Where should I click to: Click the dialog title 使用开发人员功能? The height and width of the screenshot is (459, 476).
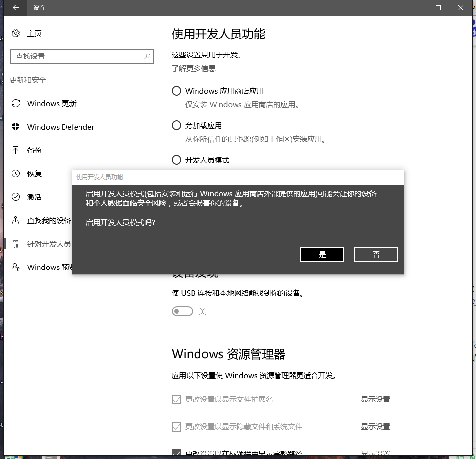tap(99, 177)
